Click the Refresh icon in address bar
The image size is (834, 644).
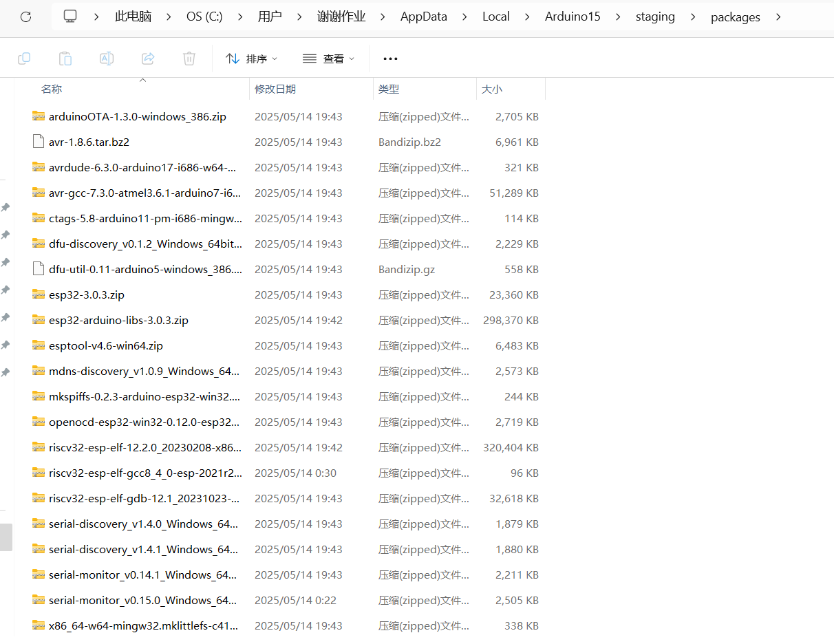coord(25,17)
